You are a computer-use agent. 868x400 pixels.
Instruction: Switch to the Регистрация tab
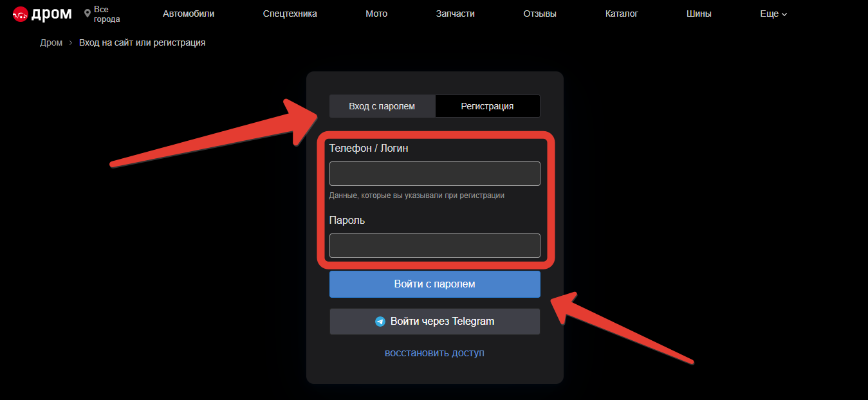(487, 106)
